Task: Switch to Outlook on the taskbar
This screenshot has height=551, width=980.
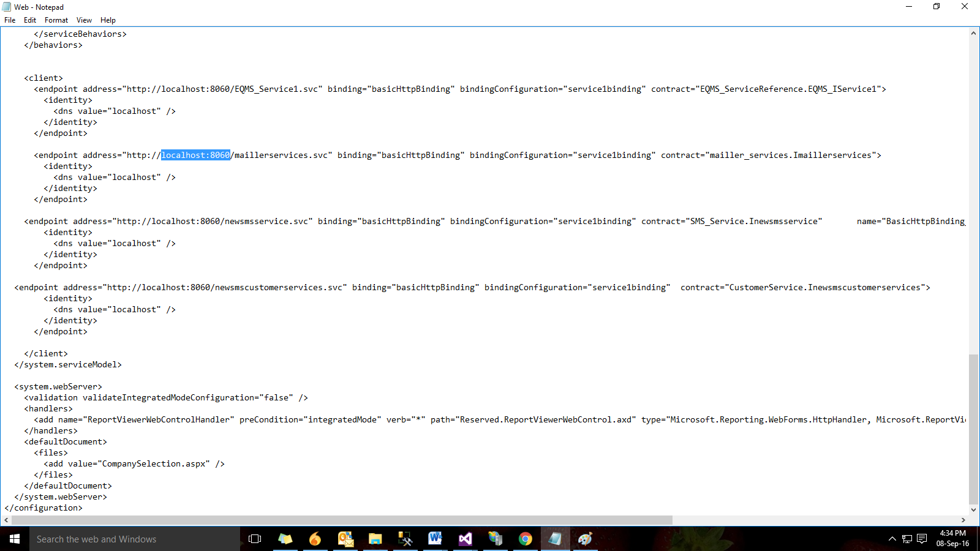Action: coord(345,539)
